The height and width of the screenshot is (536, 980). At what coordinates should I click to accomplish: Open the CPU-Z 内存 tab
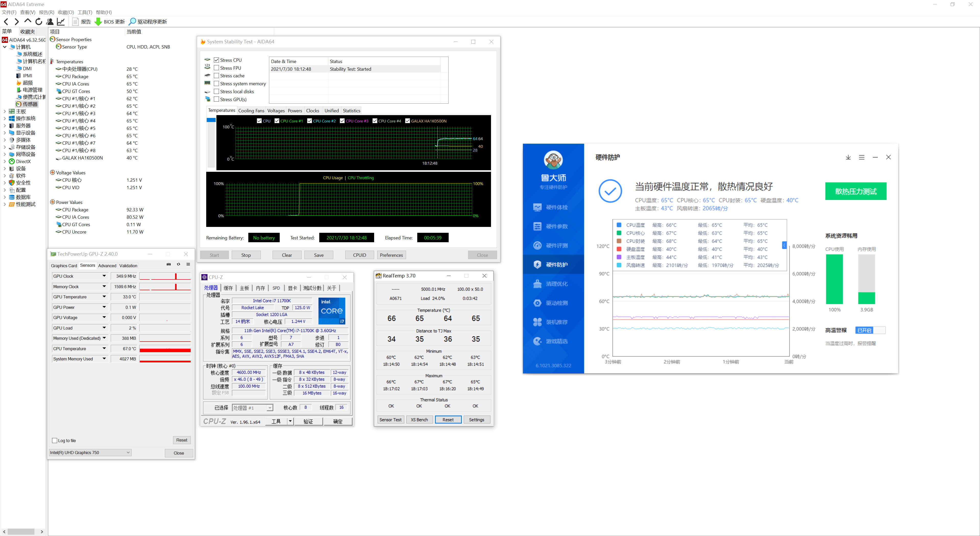pos(260,288)
